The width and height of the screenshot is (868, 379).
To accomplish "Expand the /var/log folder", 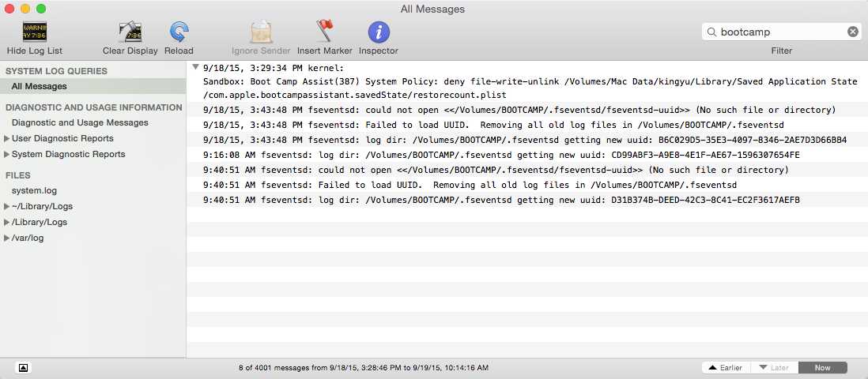I will tap(7, 238).
